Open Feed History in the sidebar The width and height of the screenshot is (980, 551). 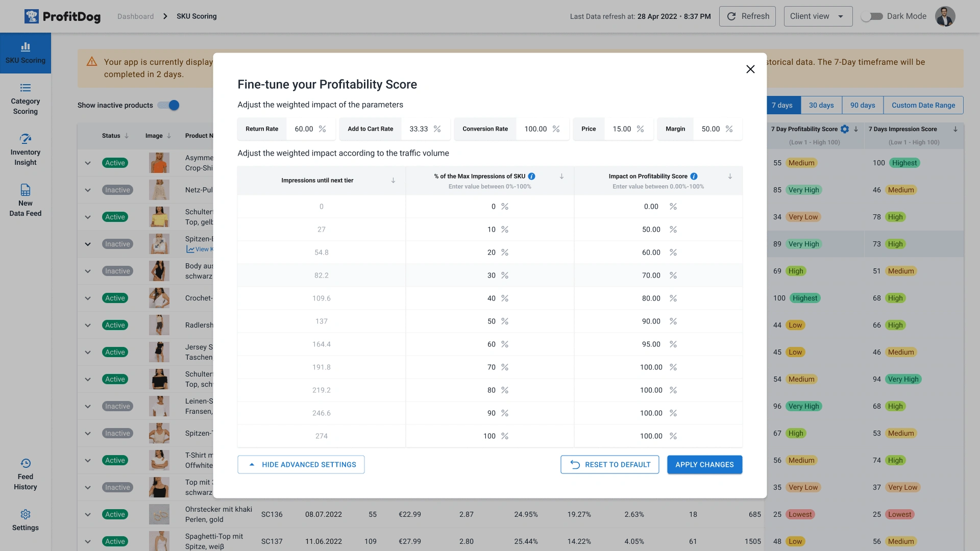tap(26, 474)
